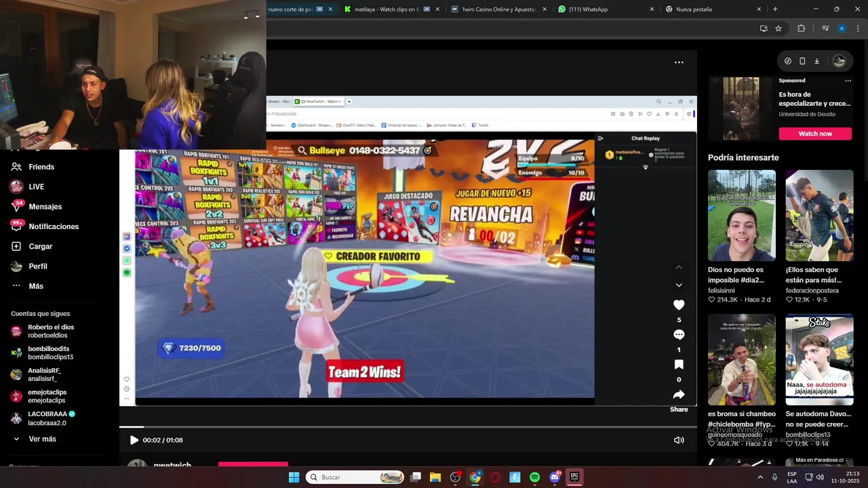Expand the system tray hidden icons chevron
This screenshot has width=868, height=488.
[760, 477]
